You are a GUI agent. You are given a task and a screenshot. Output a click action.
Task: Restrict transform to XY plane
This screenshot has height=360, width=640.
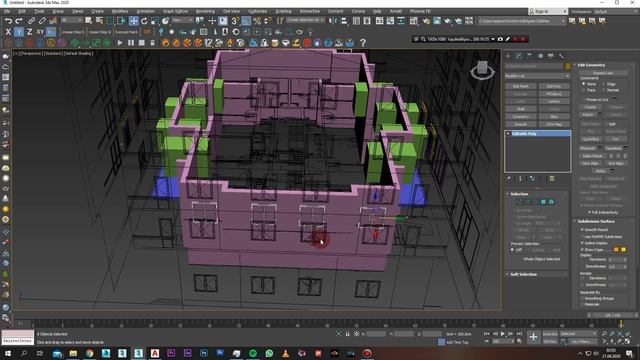(40, 31)
